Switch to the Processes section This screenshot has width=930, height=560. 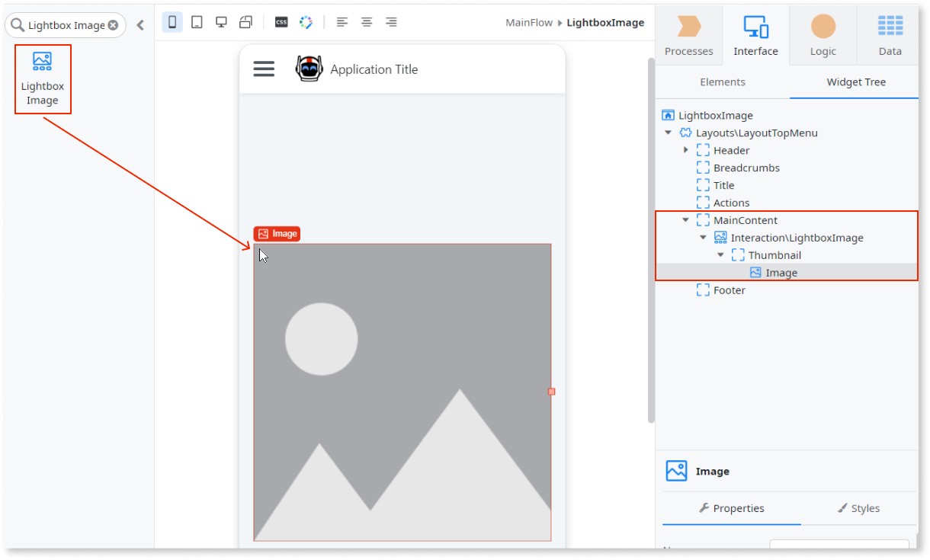coord(688,34)
